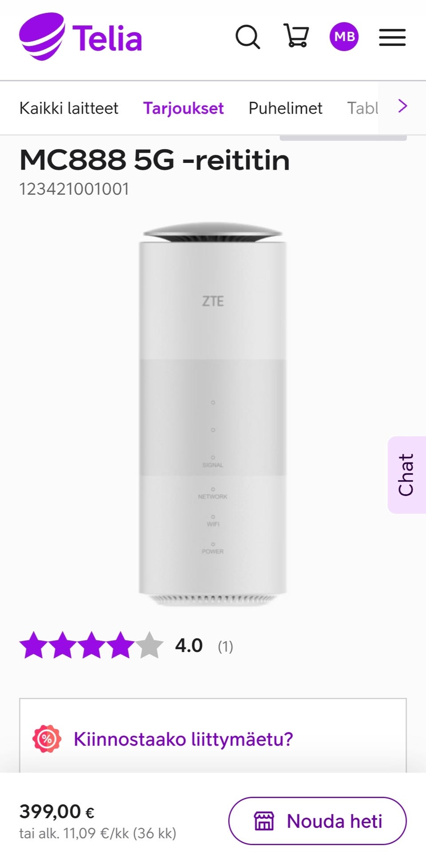The image size is (426, 868).
Task: Click the store icon in Nouda heti
Action: click(x=264, y=821)
